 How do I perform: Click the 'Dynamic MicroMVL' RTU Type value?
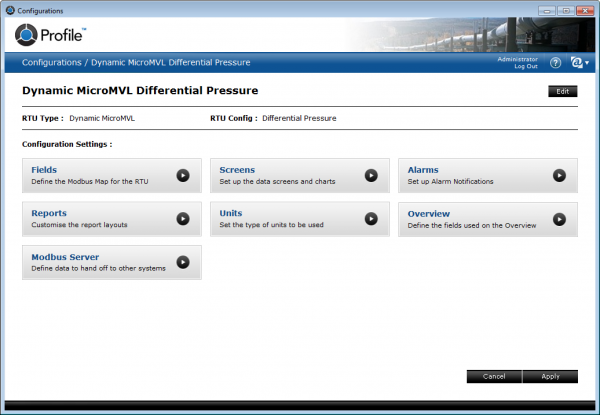[102, 118]
